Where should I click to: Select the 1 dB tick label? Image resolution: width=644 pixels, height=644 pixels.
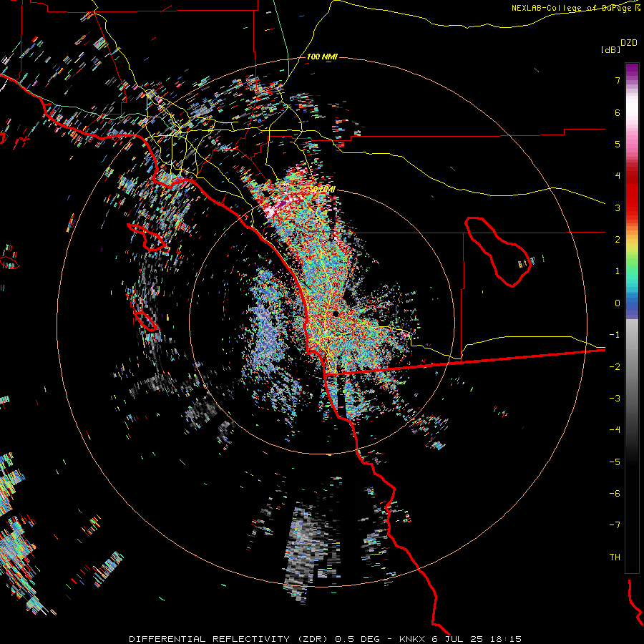pos(618,271)
